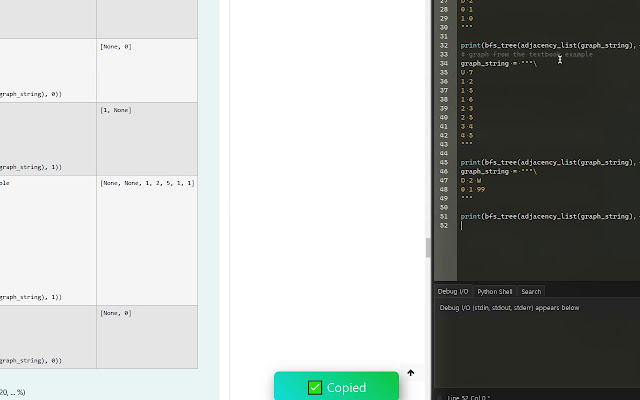This screenshot has width=640, height=400.
Task: Click the last [None, 0] cell in table
Action: (118, 313)
